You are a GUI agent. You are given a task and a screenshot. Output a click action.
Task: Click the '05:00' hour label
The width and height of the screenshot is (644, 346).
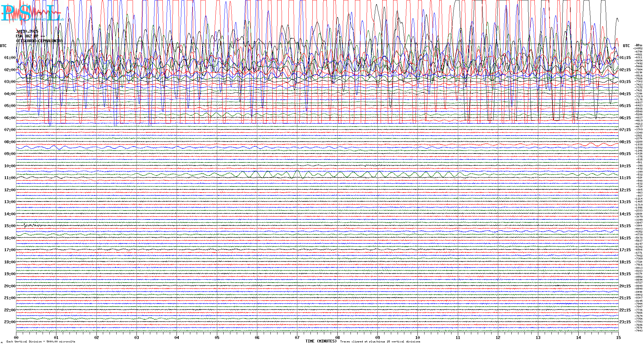point(10,106)
